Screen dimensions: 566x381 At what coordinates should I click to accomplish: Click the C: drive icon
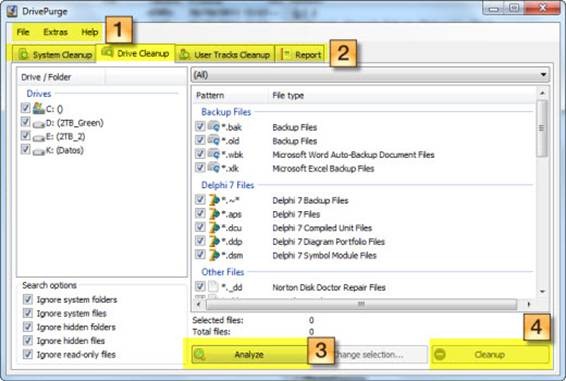point(38,108)
